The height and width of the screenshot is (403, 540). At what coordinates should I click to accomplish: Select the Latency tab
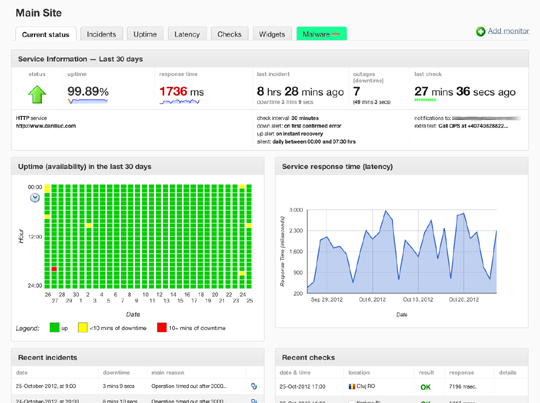click(x=187, y=34)
